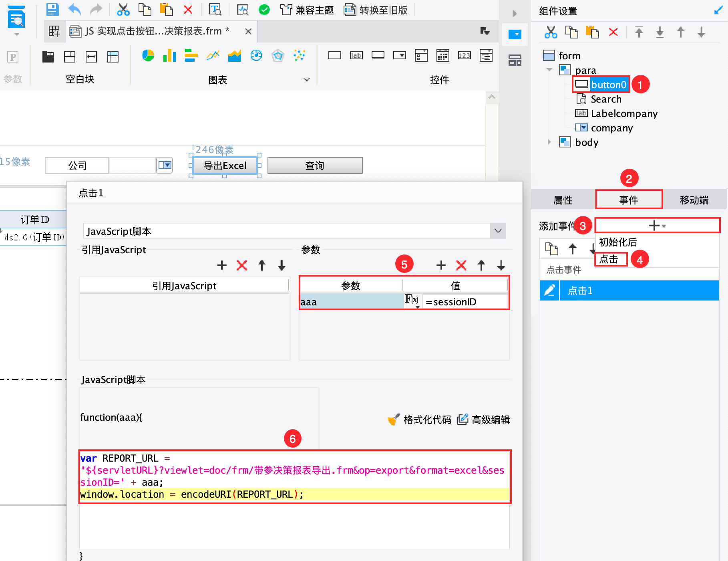Image resolution: width=728 pixels, height=561 pixels.
Task: Insert a pie chart component
Action: (x=148, y=55)
